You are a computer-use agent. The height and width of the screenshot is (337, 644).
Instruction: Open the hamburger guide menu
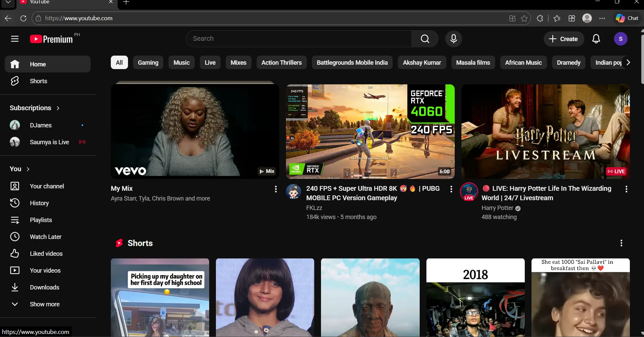click(14, 39)
